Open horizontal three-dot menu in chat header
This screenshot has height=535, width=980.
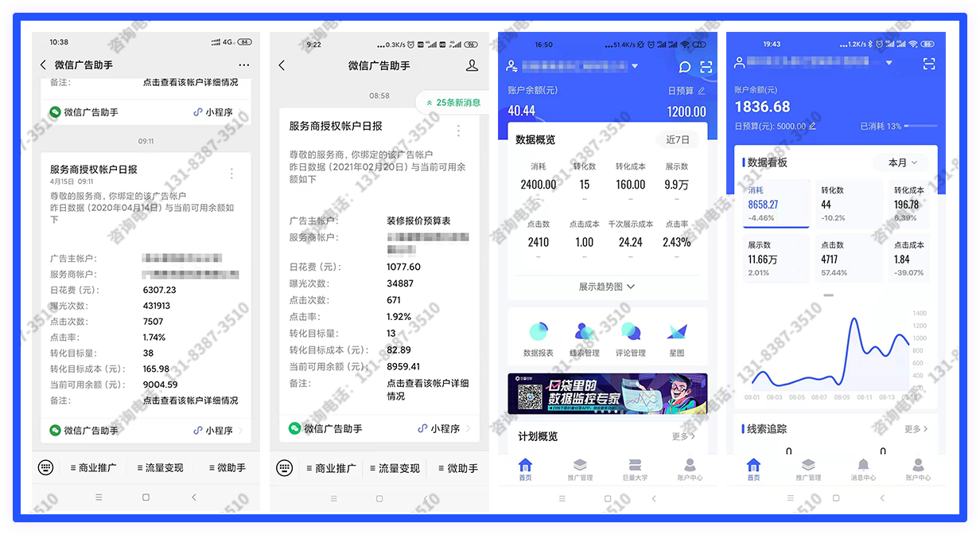(x=243, y=65)
